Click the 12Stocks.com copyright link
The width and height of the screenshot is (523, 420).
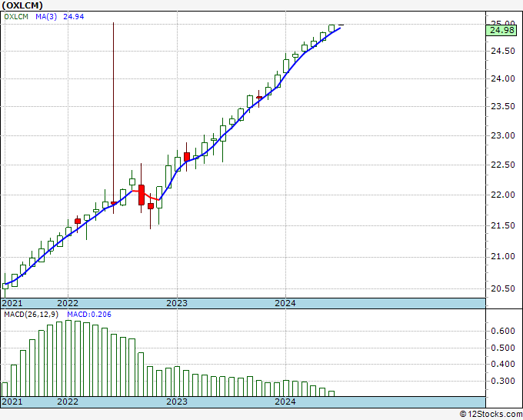click(491, 414)
